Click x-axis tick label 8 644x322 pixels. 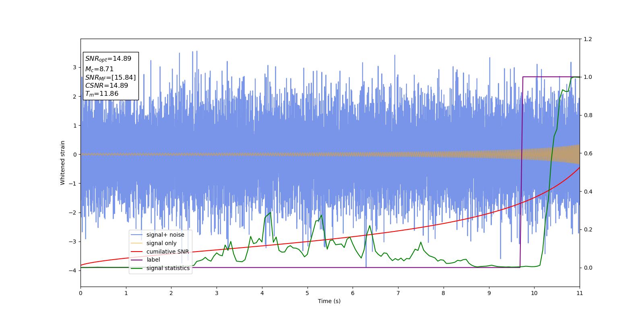click(444, 293)
